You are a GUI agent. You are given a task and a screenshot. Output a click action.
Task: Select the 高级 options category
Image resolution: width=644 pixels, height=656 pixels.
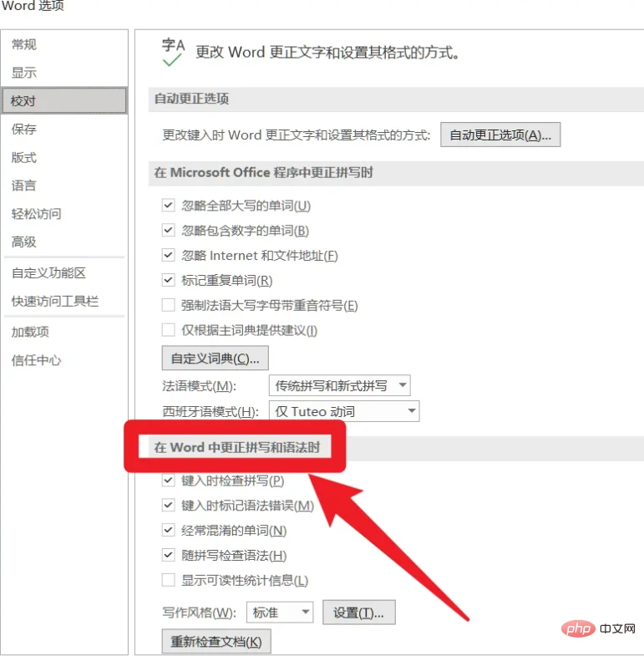tap(24, 242)
